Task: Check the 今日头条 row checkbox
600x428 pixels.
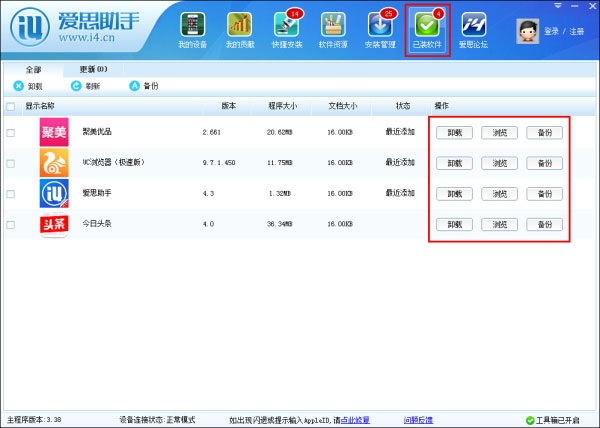Action: (11, 225)
